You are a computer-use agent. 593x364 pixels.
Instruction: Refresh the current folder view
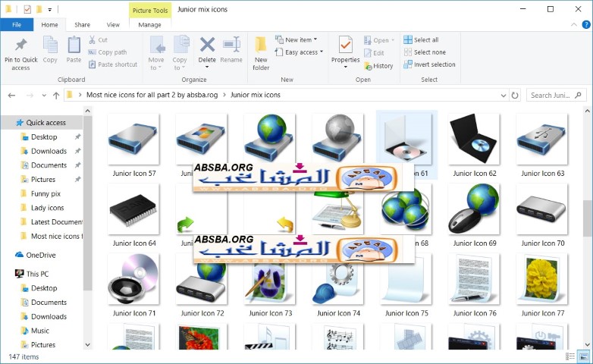(515, 96)
